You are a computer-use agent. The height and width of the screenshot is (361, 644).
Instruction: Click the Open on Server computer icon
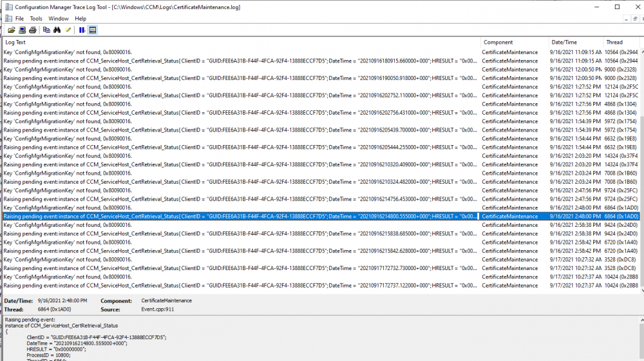click(22, 30)
